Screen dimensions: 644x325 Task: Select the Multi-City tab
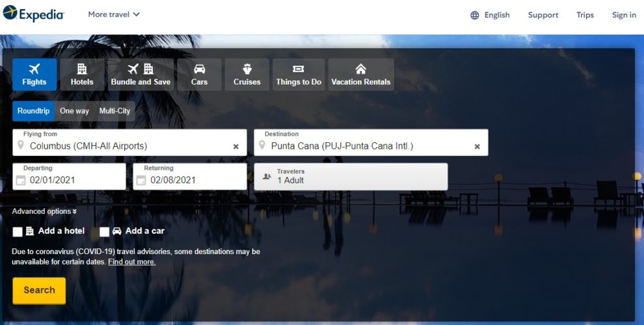(114, 111)
